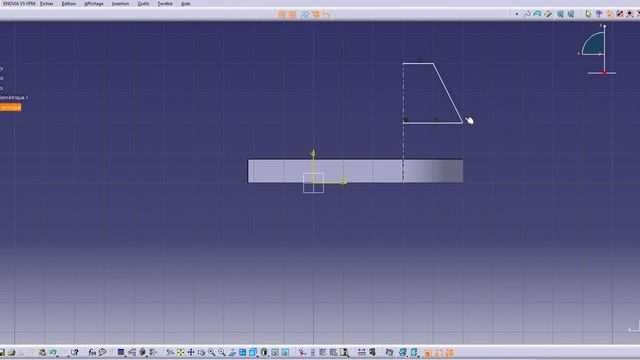The height and width of the screenshot is (360, 640).
Task: Open the Aide menu
Action: coord(185,4)
